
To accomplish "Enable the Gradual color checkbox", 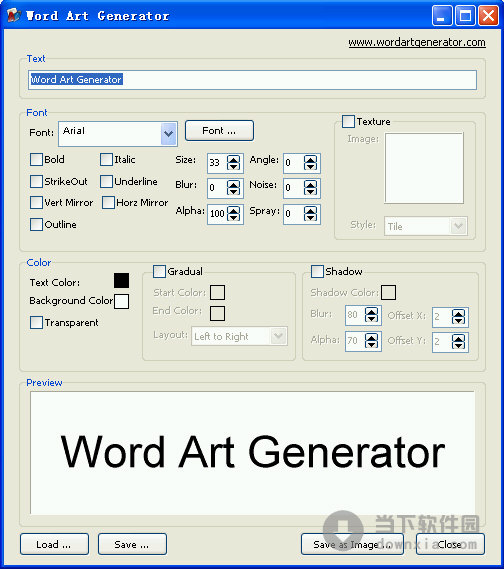I will tap(159, 271).
